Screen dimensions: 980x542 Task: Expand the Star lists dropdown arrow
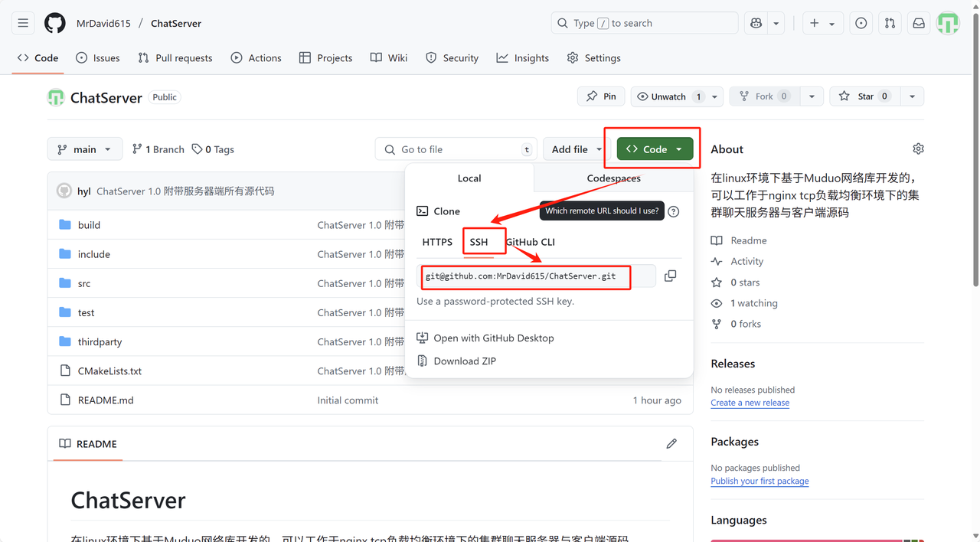coord(912,96)
